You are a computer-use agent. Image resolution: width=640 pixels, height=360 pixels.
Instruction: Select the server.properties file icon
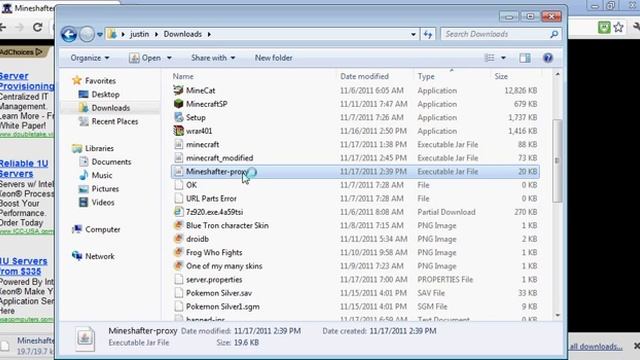[x=178, y=279]
